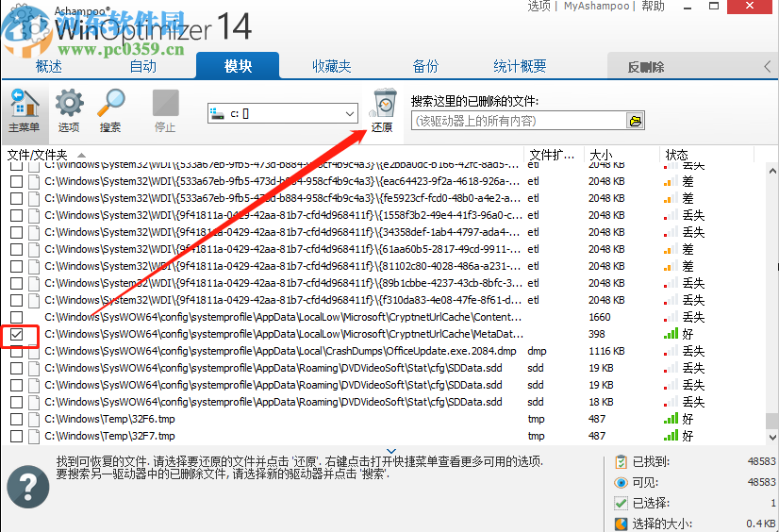This screenshot has width=779, height=532.
Task: Click in the search location input field
Action: (518, 121)
